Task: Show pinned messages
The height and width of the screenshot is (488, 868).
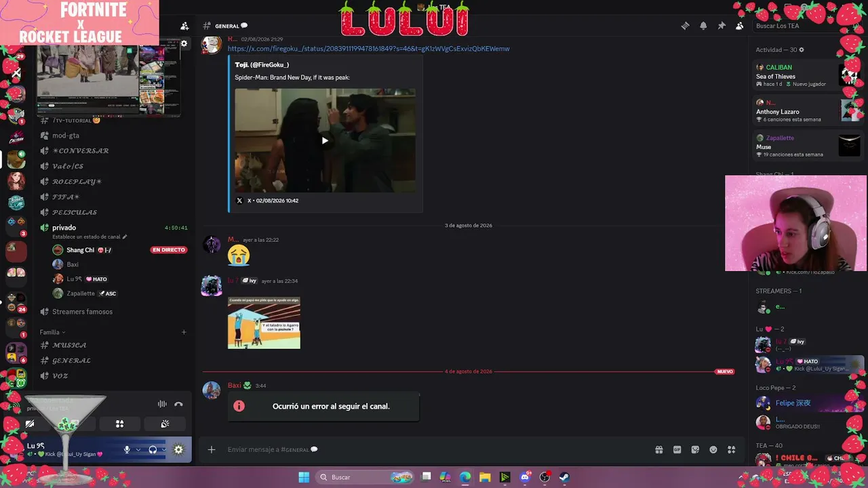Action: coord(722,26)
